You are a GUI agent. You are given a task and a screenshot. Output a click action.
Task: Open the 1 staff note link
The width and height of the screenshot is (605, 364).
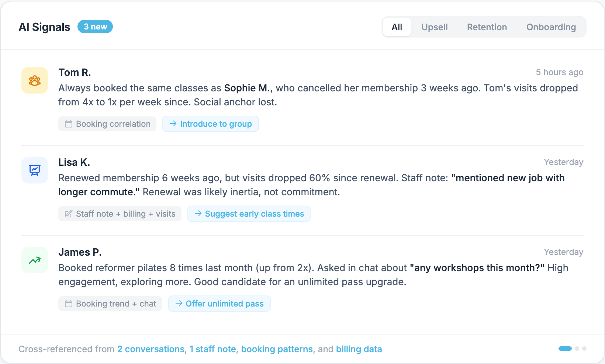[x=212, y=349]
